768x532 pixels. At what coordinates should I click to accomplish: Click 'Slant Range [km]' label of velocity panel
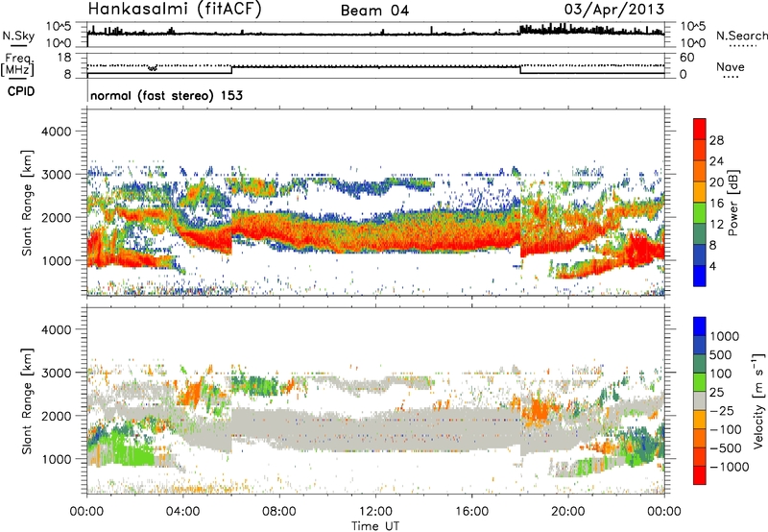click(x=27, y=400)
